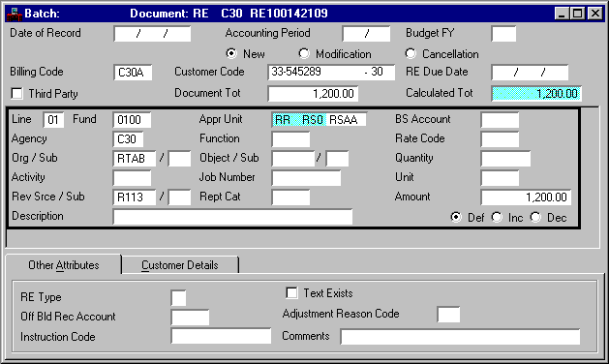Click the Org Sub field

click(x=179, y=159)
